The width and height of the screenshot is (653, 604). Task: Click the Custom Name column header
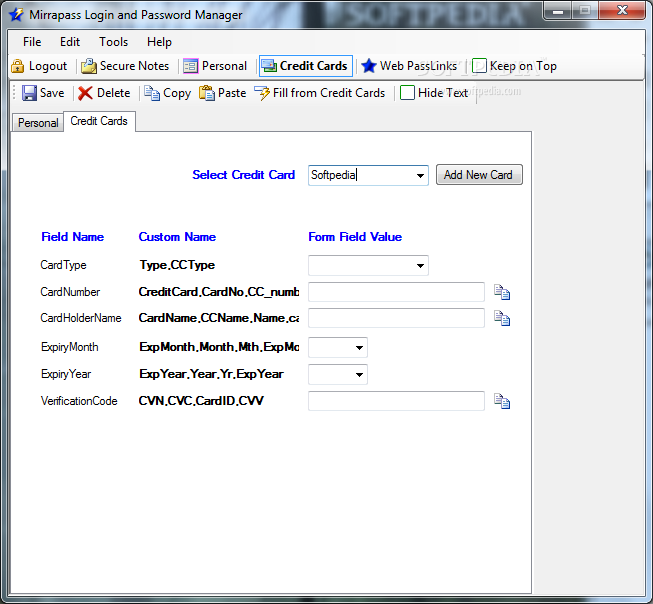point(177,237)
